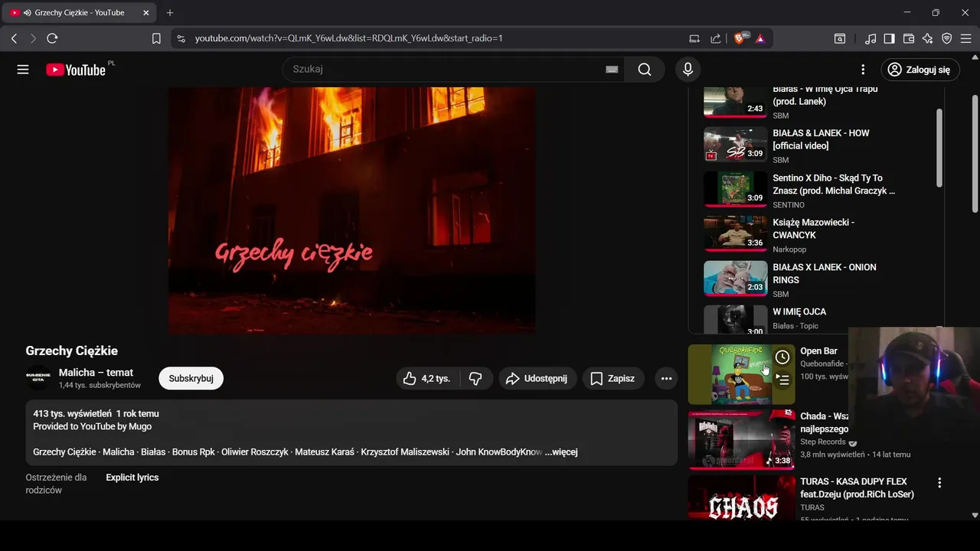The width and height of the screenshot is (980, 551).
Task: Open CWANCYK thumbnail 3:36
Action: [735, 234]
